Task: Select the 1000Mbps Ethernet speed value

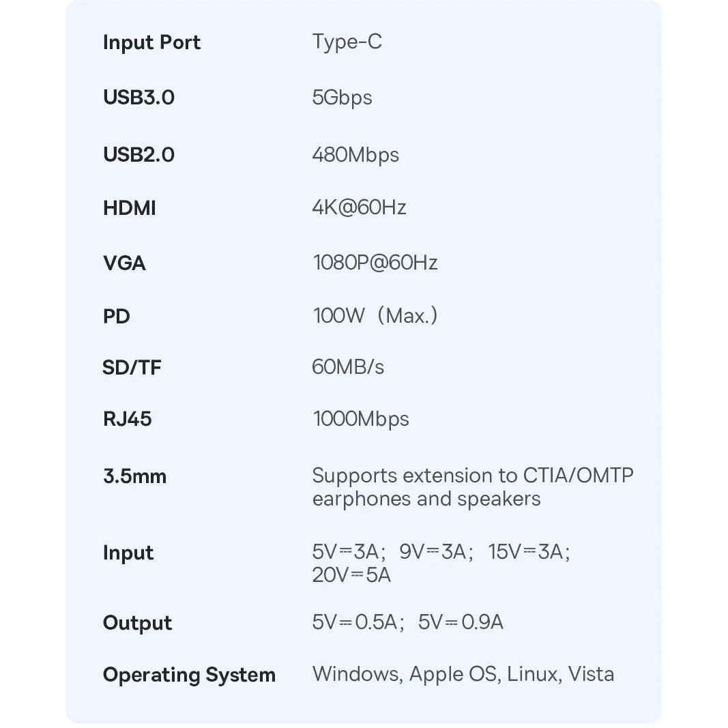Action: point(360,419)
